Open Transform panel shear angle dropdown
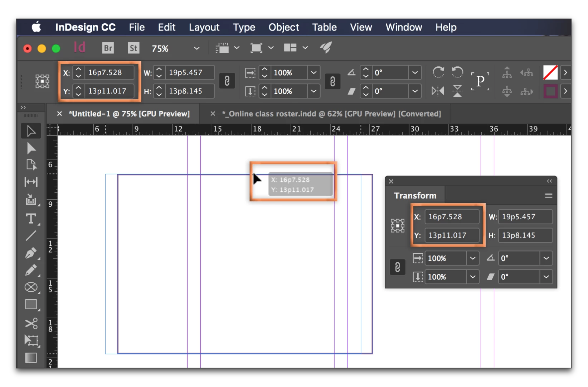588x387 pixels. [546, 277]
